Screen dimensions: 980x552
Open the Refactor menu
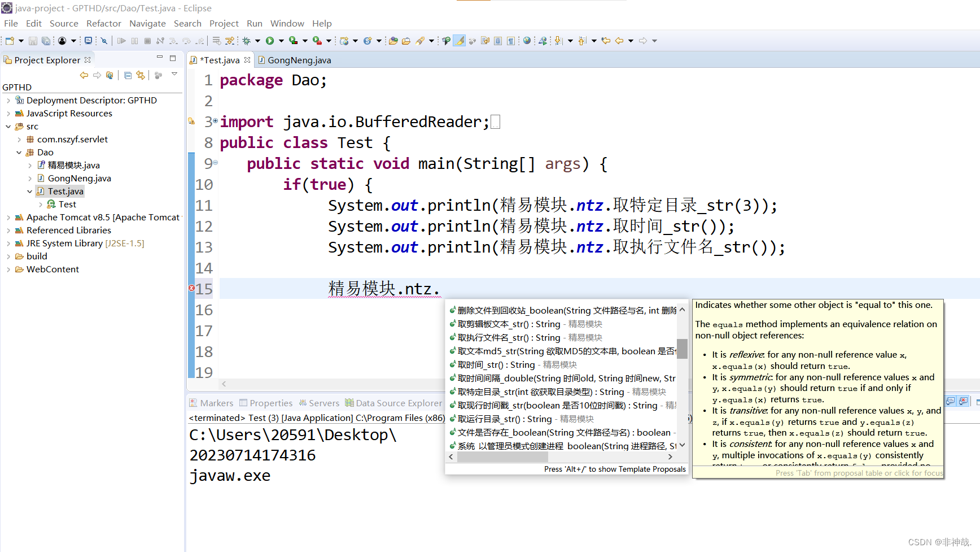104,23
